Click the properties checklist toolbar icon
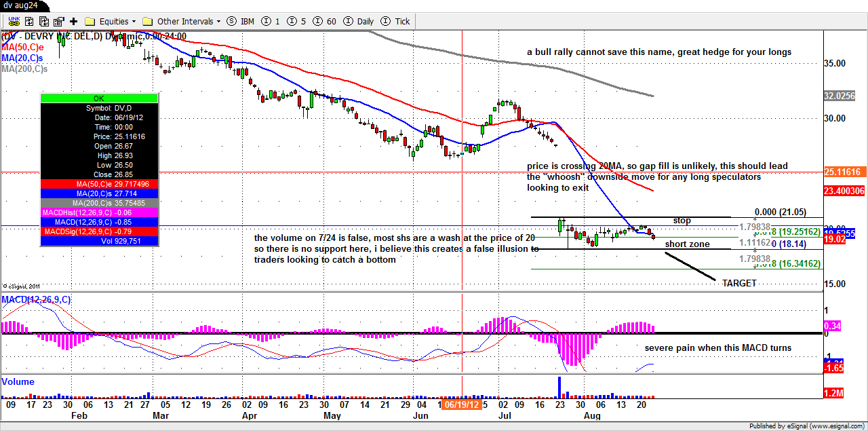 tap(59, 21)
